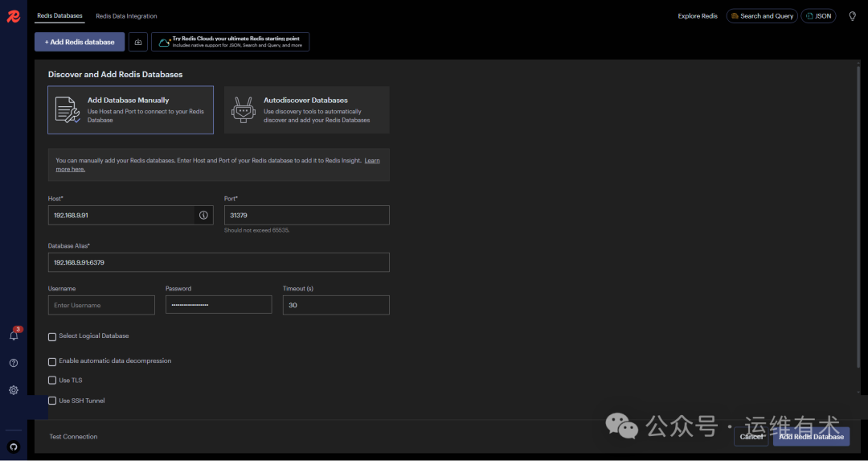Click the Explore Redis label
868x461 pixels.
(698, 16)
